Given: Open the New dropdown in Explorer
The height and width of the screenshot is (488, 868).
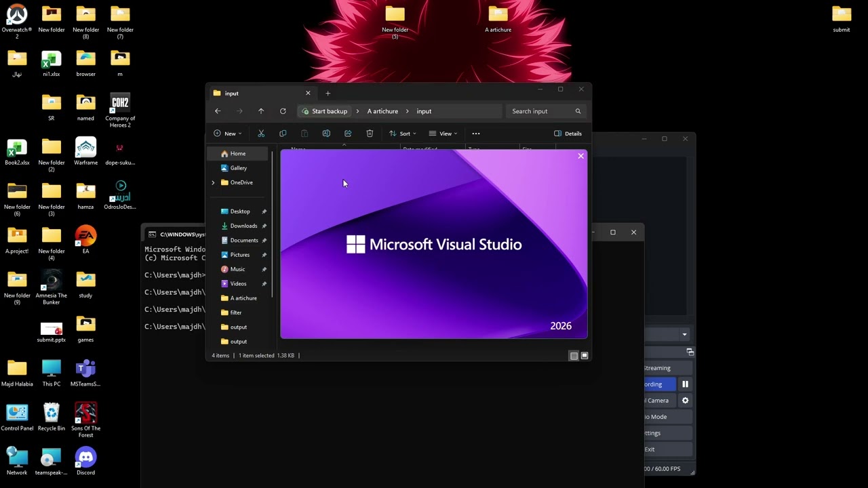Looking at the screenshot, I should tap(228, 134).
